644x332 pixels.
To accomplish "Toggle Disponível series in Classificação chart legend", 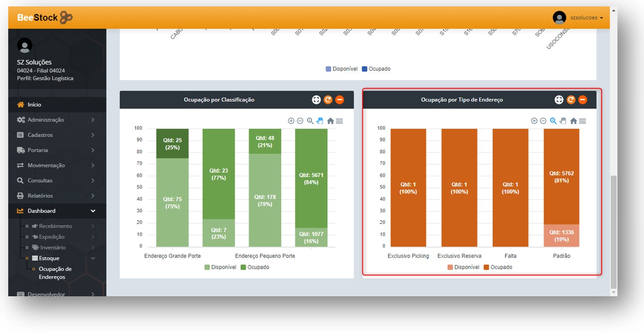I will pos(220,267).
